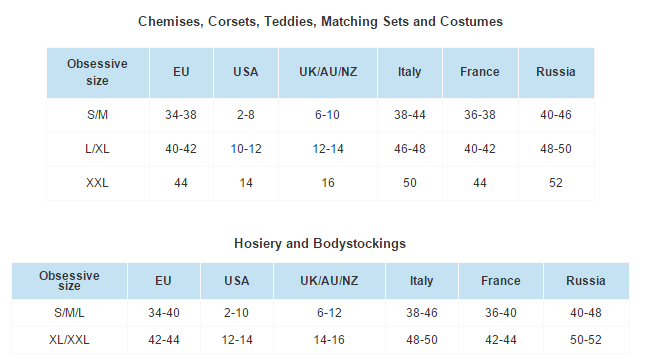The height and width of the screenshot is (364, 650).
Task: Click the XXL size row label
Action: 97,183
